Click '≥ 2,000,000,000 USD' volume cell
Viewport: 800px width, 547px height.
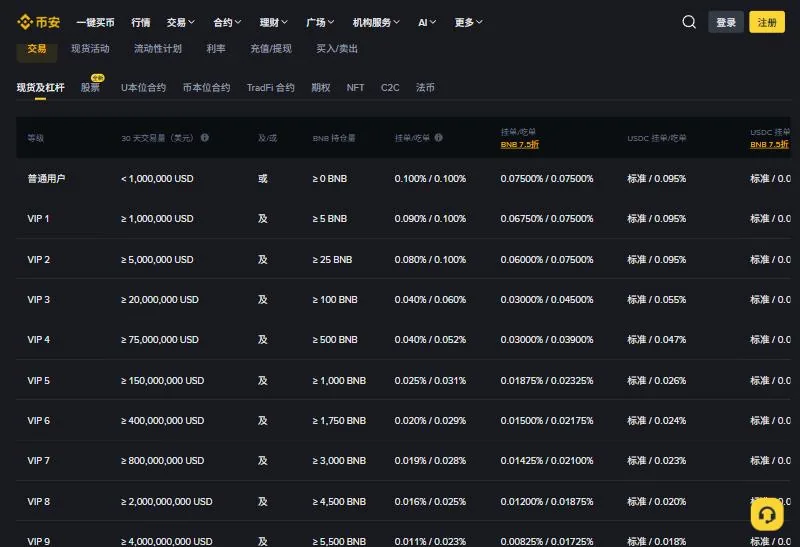pyautogui.click(x=166, y=502)
